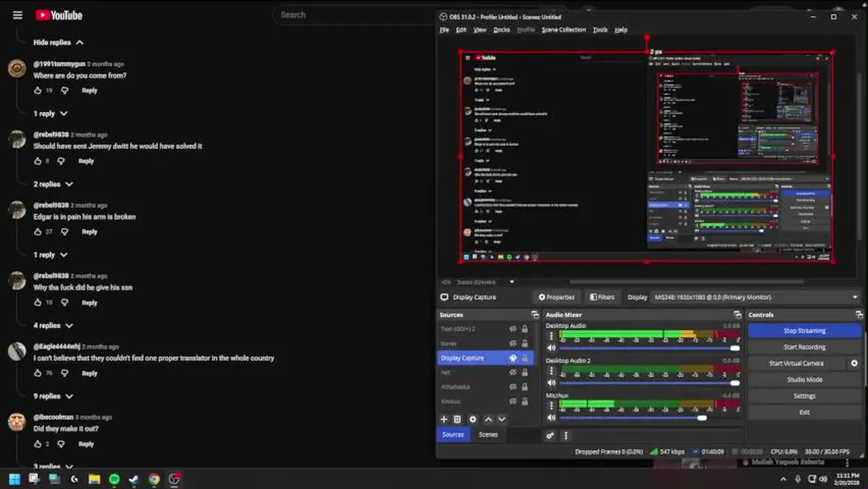Open Properties for Display Capture
868x489 pixels.
(556, 297)
